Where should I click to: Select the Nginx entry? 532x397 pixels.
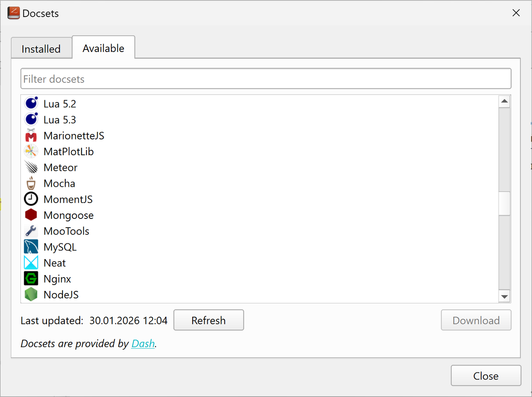pyautogui.click(x=260, y=278)
